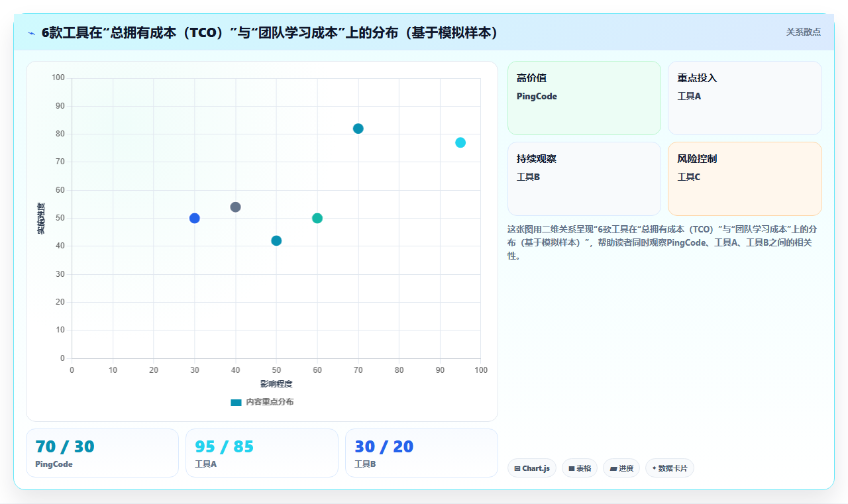This screenshot has width=848, height=504.
Task: Toggle the 内容重点分布 legend item
Action: coord(262,402)
